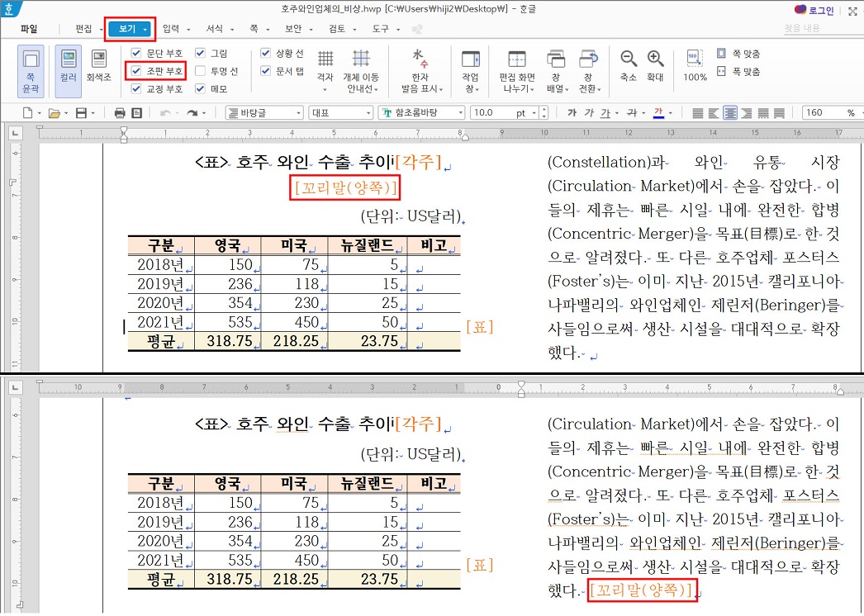Toggle 문서 탭 checkbox

click(266, 70)
